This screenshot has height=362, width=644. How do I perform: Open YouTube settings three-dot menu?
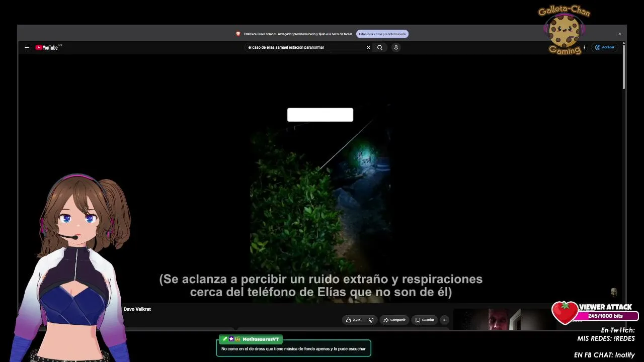pos(584,47)
